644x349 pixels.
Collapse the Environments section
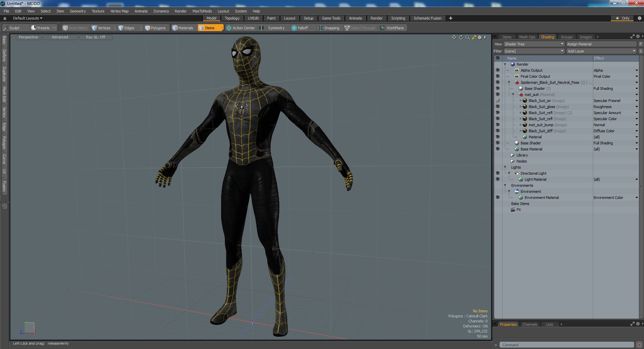505,185
